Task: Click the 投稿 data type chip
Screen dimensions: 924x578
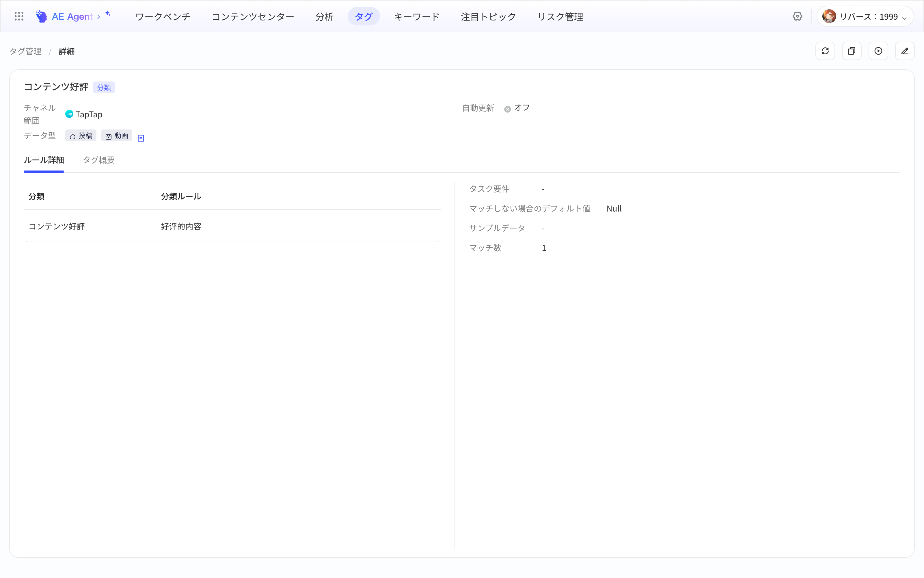Action: [81, 136]
